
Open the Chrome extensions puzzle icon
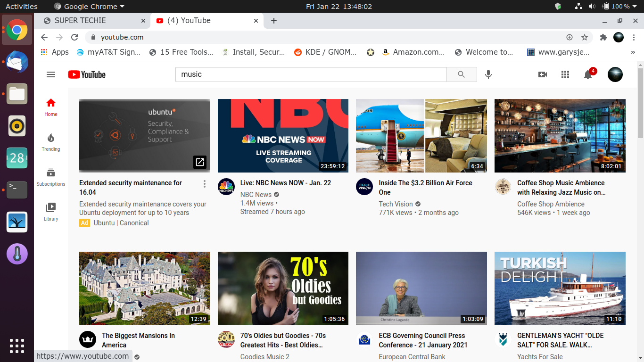tap(603, 37)
